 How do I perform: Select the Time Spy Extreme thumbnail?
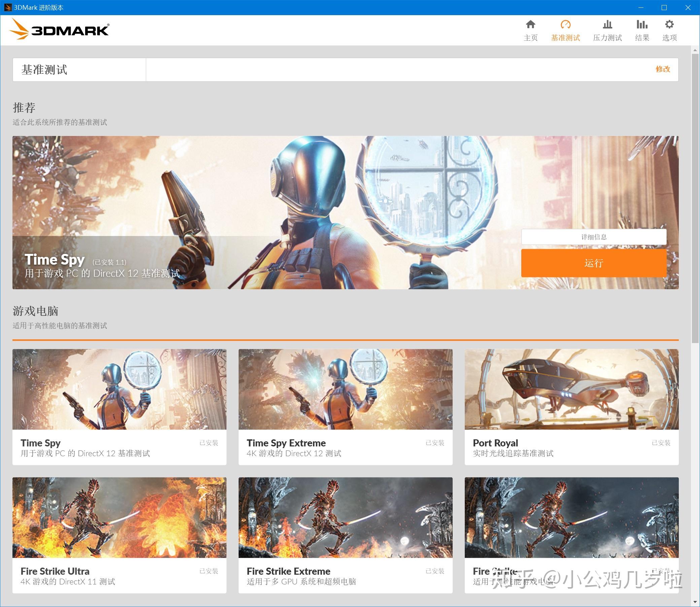click(x=345, y=389)
